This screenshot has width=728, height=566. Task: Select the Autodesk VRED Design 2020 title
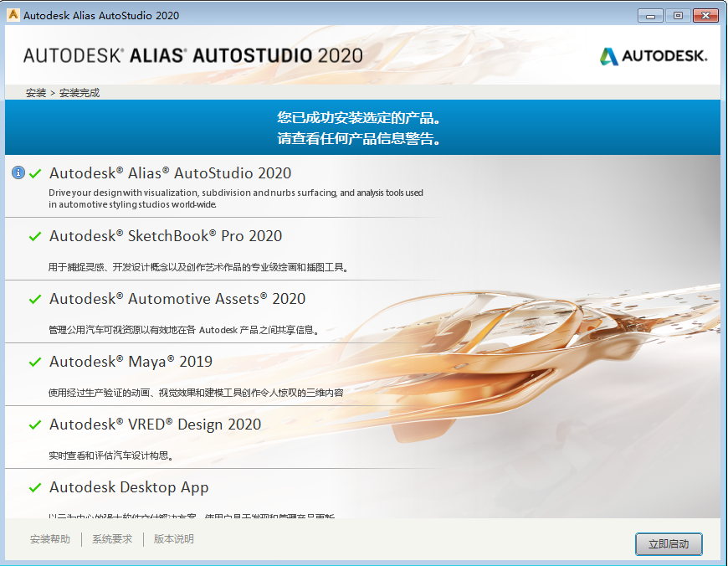point(156,424)
